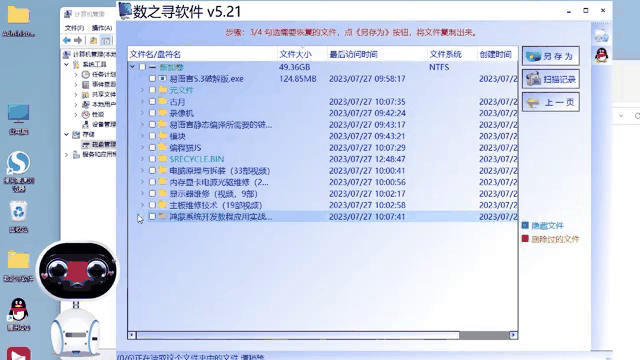This screenshot has height=360, width=640.
Task: Click the folder icon of 主板维修技术
Action: tap(162, 204)
